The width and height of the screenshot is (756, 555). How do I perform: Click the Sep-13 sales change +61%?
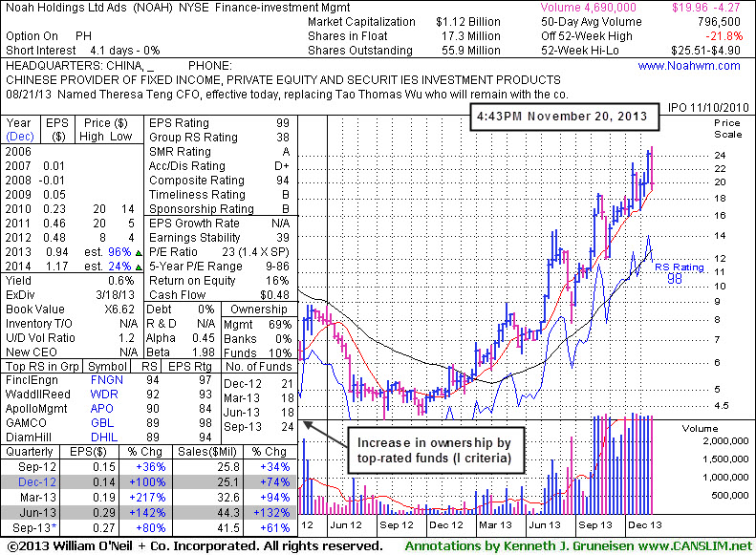(275, 528)
